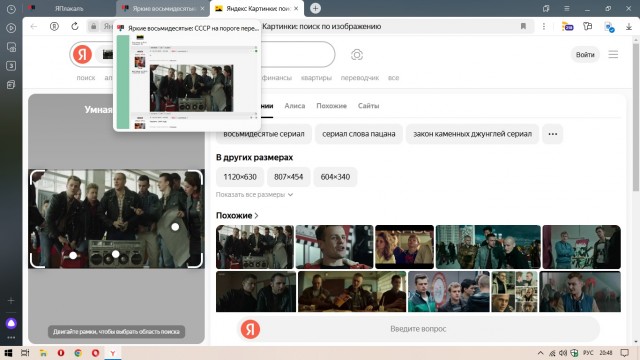Launch the Alice assistant purple icon

point(11,323)
